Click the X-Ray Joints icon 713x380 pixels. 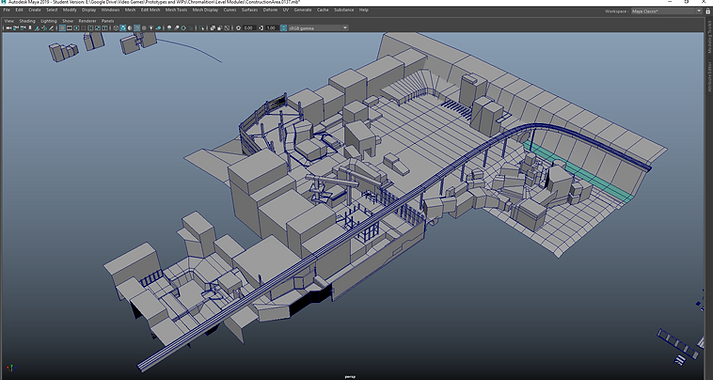click(x=226, y=28)
